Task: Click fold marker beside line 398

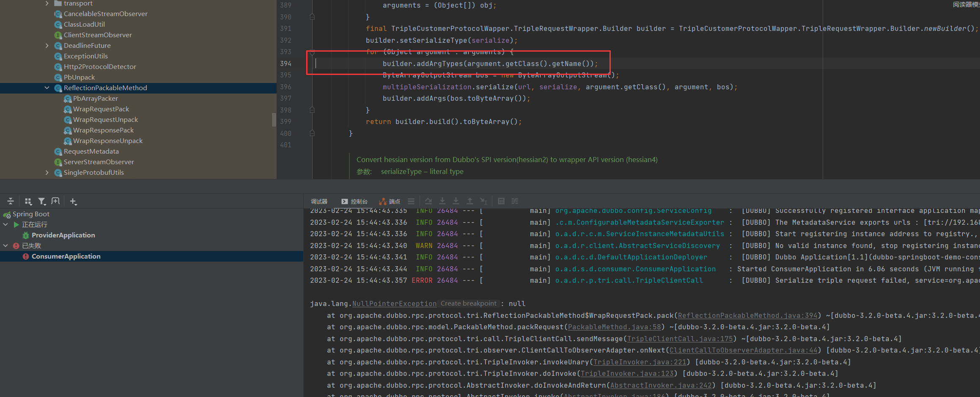Action: pos(312,110)
